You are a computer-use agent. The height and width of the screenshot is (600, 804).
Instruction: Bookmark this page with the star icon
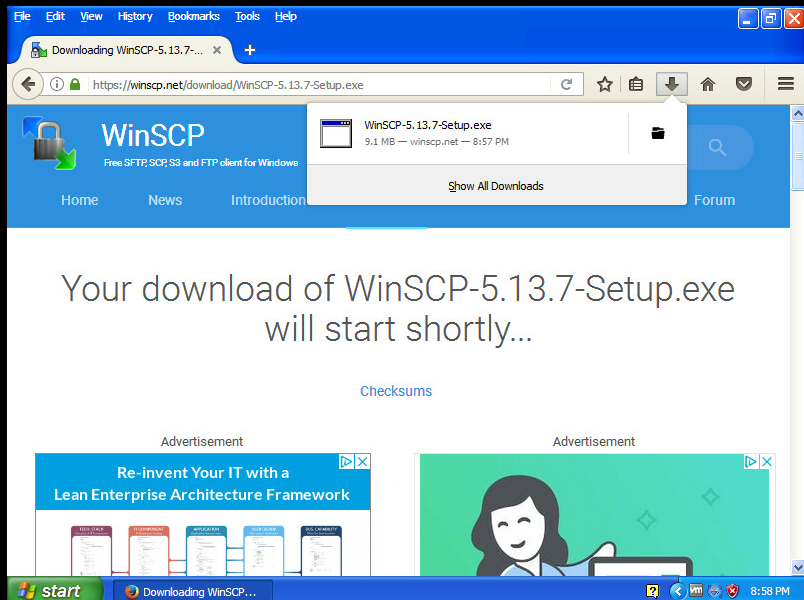click(605, 84)
